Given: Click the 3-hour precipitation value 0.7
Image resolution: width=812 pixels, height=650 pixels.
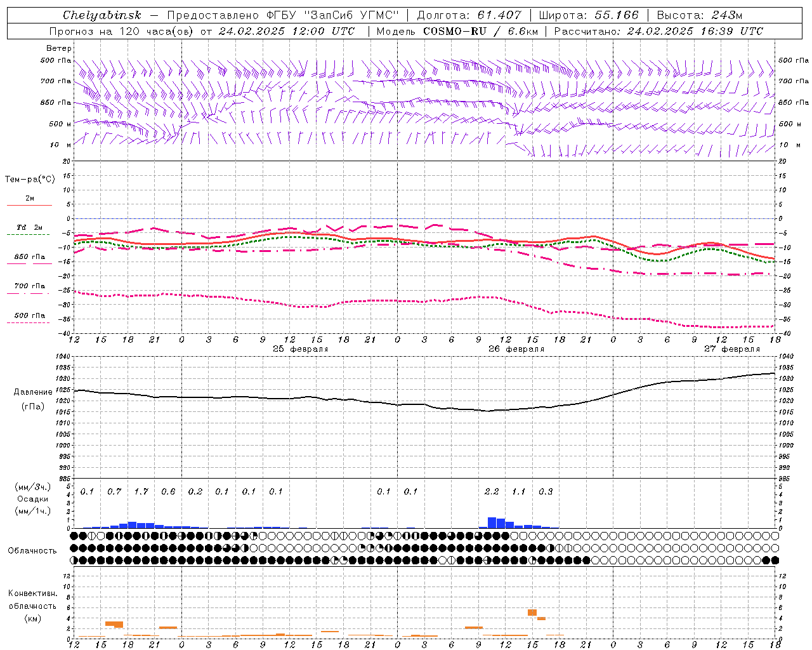Looking at the screenshot, I should (114, 491).
